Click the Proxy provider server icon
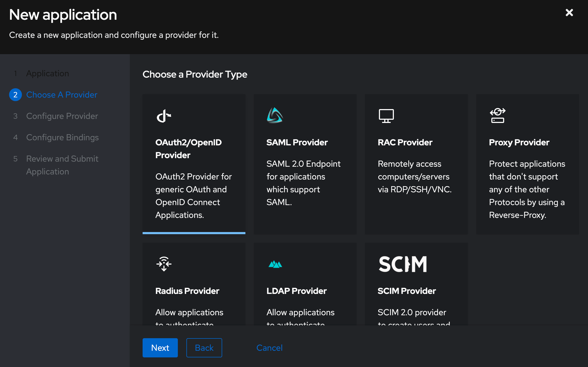The width and height of the screenshot is (588, 367). pos(497,115)
